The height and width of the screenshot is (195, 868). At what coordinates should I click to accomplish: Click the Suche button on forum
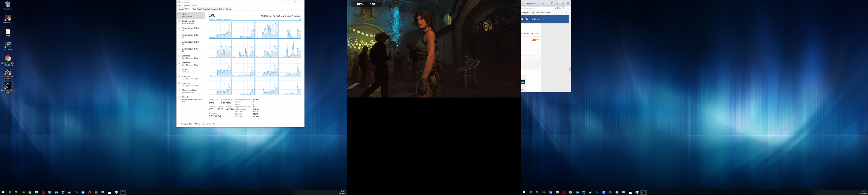click(536, 19)
